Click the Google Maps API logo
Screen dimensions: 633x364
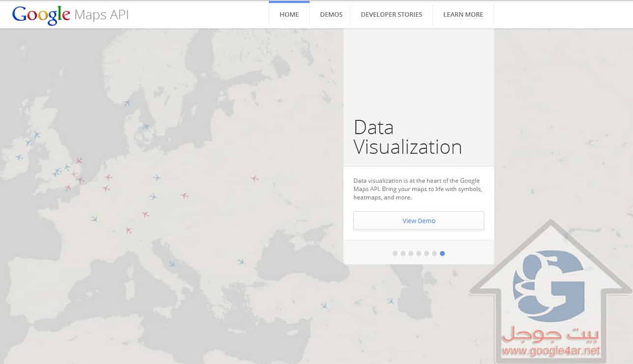(x=70, y=15)
